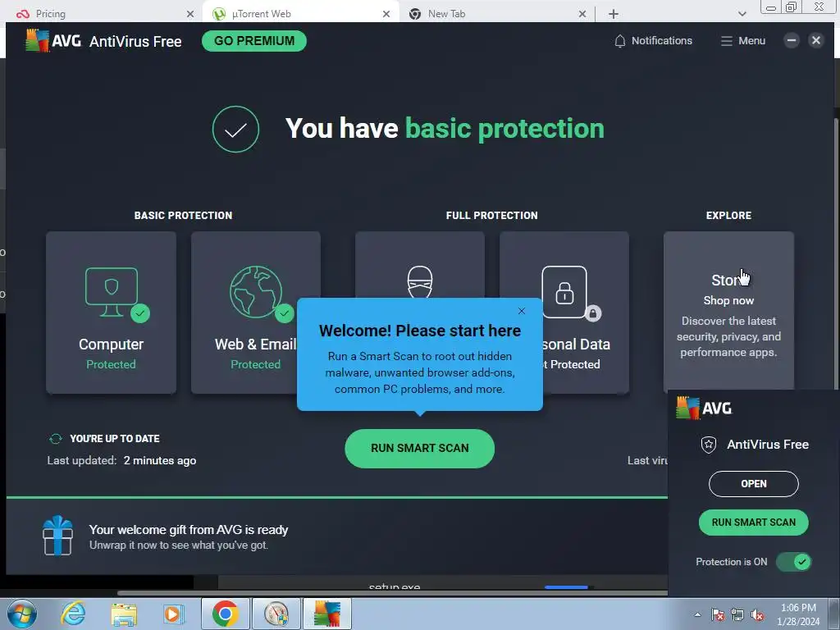Open the Hacker Attacks masked face tile
Image resolution: width=840 pixels, height=630 pixels.
coord(419,265)
